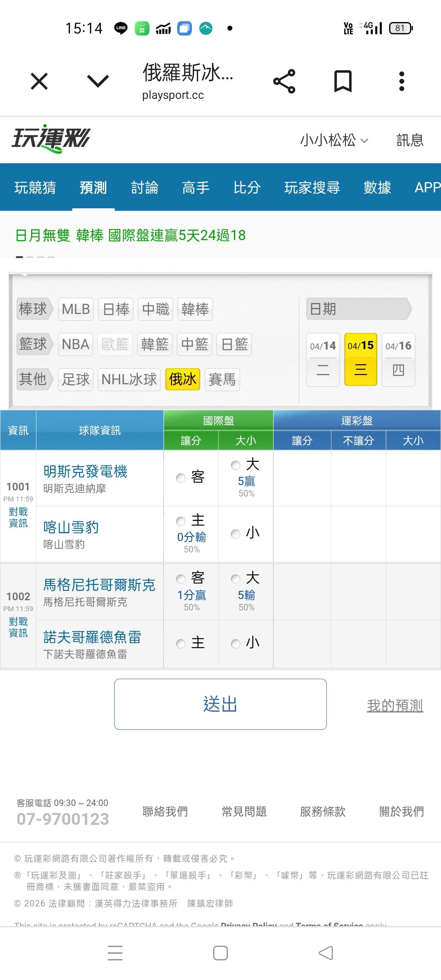Open team 諾夫哥羅德魚雷 info

[92, 637]
